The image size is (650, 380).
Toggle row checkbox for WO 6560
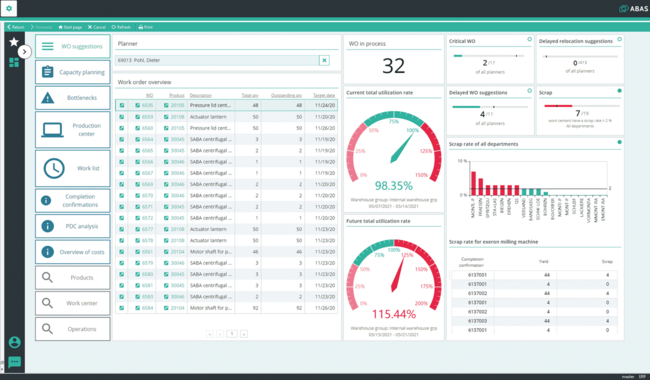click(122, 128)
